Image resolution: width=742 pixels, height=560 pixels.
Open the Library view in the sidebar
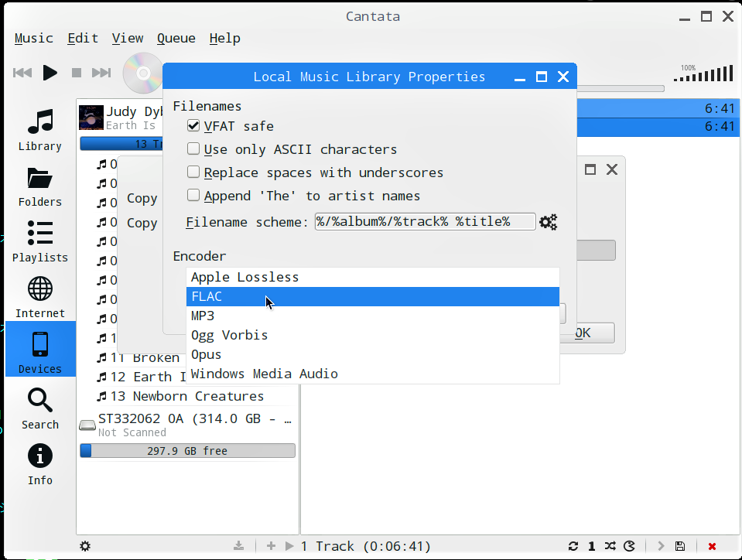click(40, 128)
